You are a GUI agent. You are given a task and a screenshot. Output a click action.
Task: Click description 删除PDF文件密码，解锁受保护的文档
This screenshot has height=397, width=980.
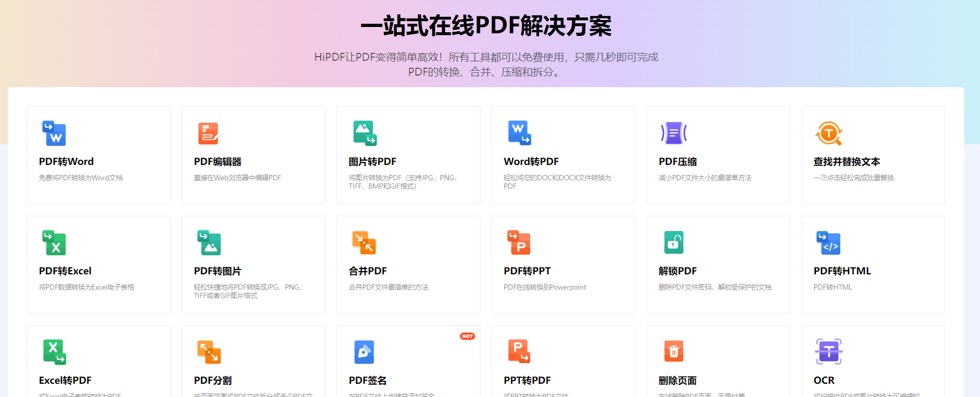[x=715, y=287]
